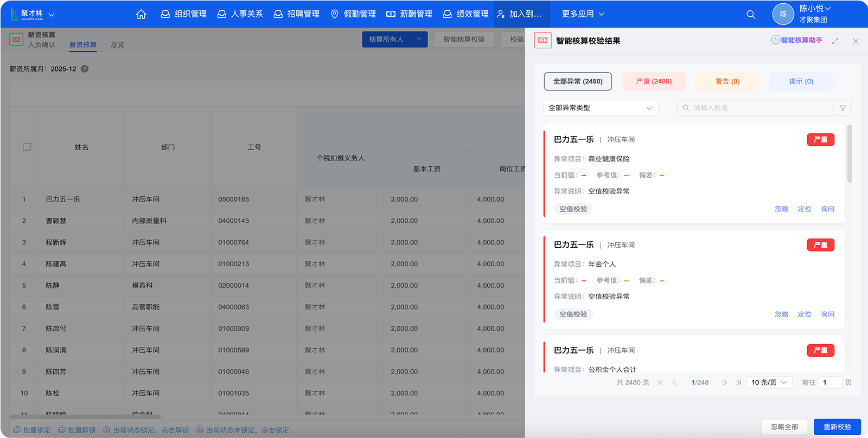Click the 聚才林 logo in the top bar
This screenshot has width=868, height=438.
27,14
